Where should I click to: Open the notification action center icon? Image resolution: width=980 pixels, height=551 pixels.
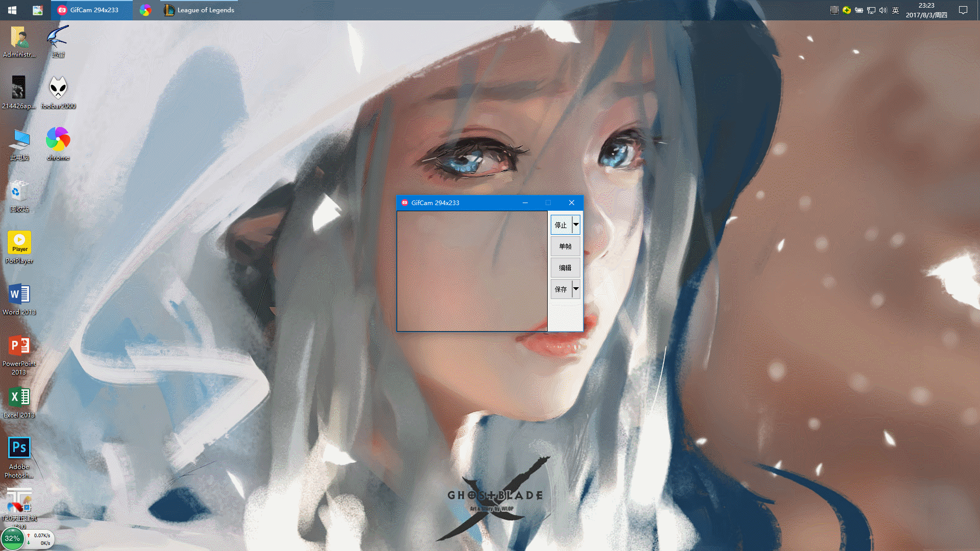pyautogui.click(x=963, y=10)
